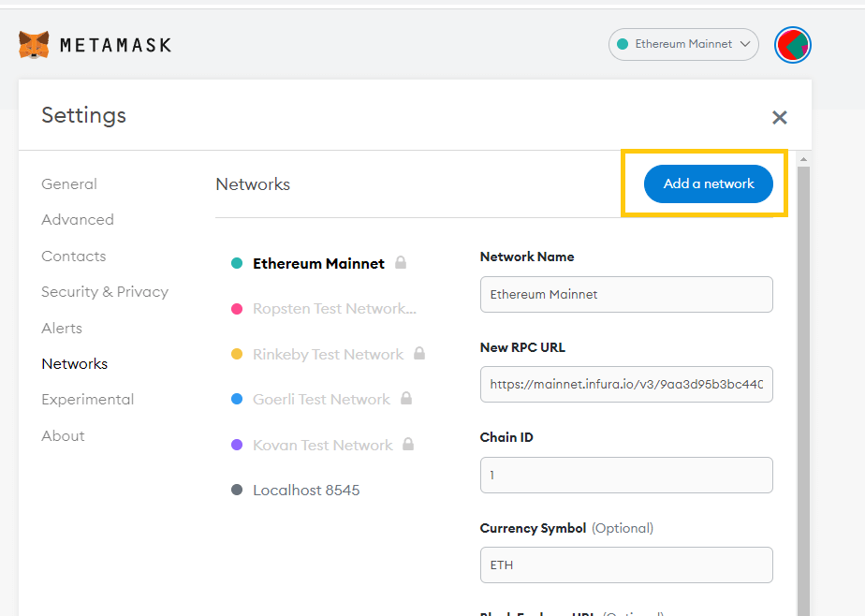Click the blue dot for Goerli network
This screenshot has width=865, height=616.
coord(237,399)
